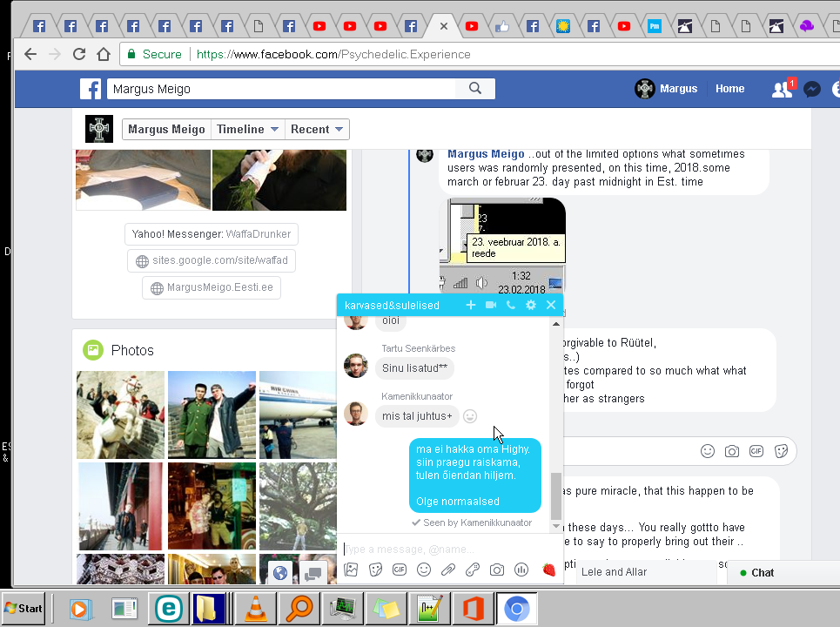
Task: Open ESET icon in taskbar
Action: coord(169,609)
